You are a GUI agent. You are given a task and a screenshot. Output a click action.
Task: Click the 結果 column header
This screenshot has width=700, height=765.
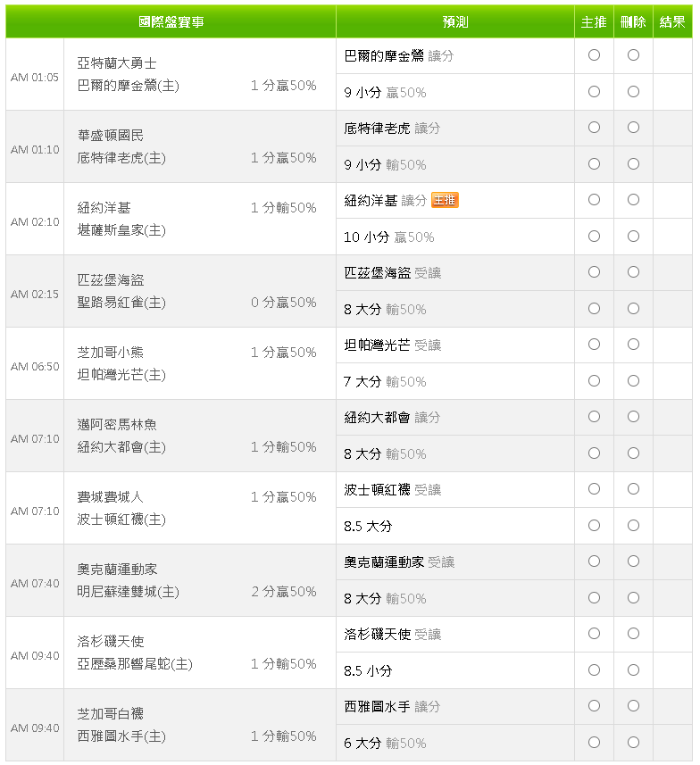pyautogui.click(x=672, y=21)
